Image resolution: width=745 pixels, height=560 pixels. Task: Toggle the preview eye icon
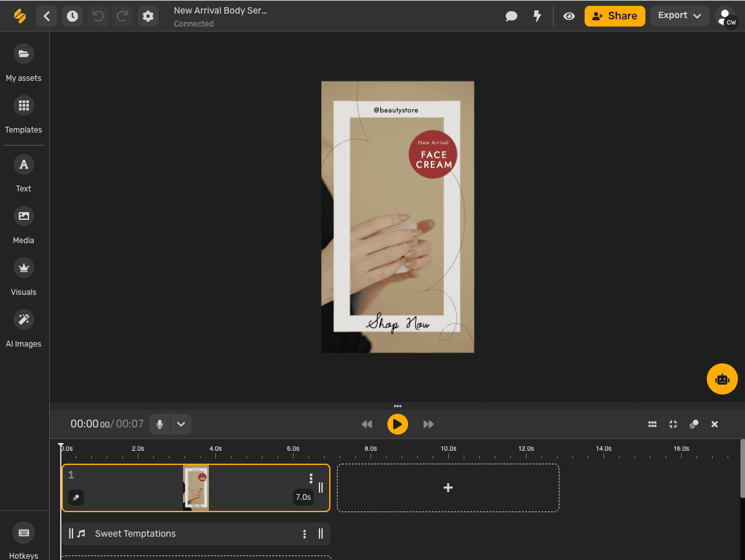[568, 16]
